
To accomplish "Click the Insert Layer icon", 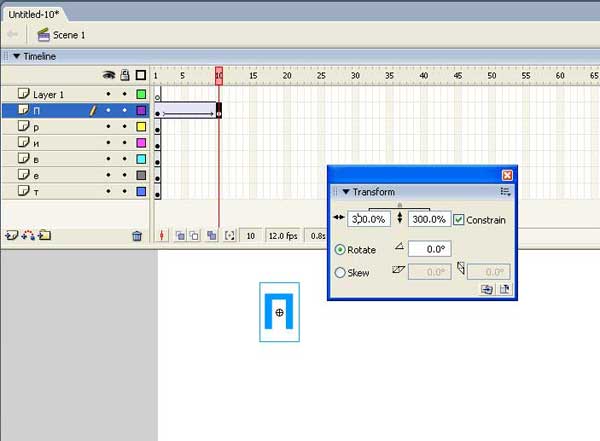I will coord(11,236).
